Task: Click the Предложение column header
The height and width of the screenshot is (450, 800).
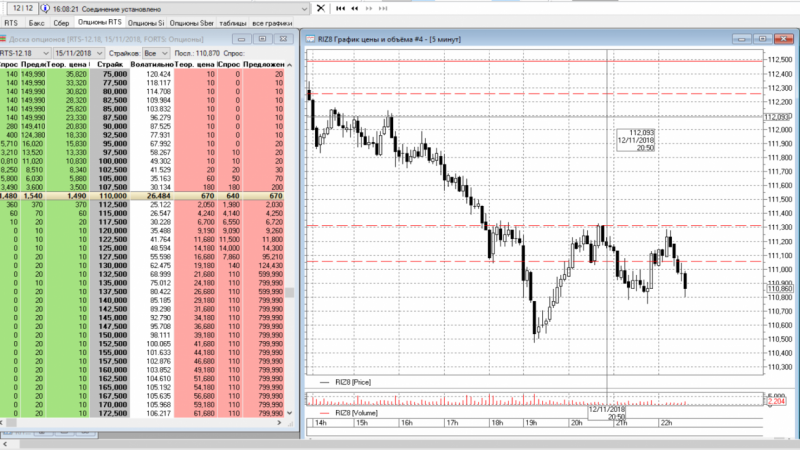Action: (264, 64)
